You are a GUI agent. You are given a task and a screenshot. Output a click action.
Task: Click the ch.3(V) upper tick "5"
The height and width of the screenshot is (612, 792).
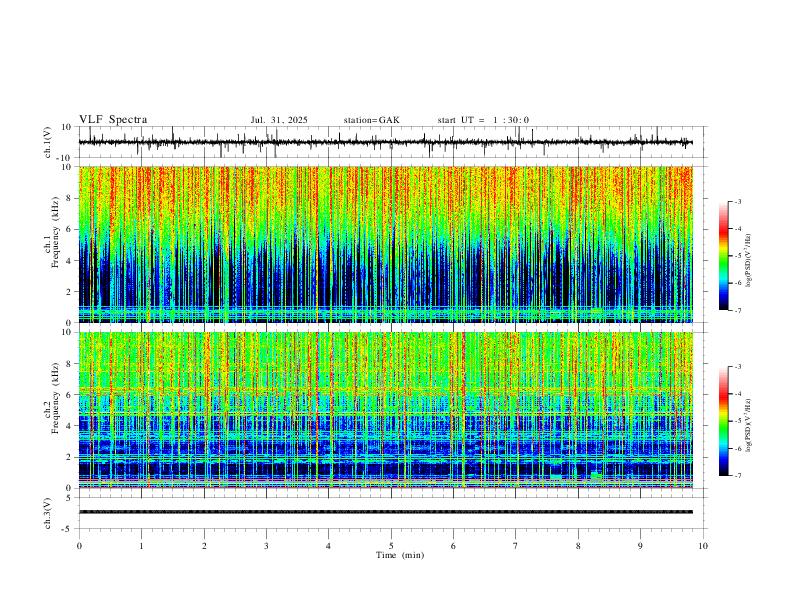click(69, 498)
